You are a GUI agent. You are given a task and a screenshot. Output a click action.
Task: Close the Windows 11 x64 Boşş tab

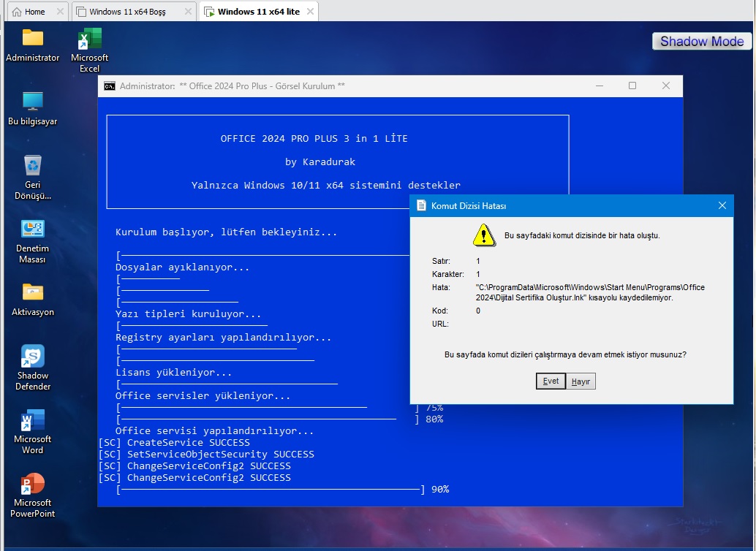point(188,11)
